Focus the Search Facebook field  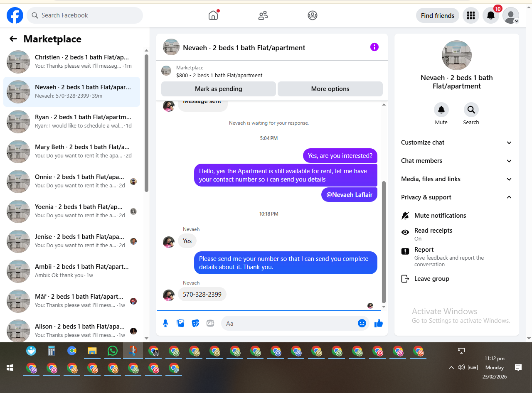85,15
